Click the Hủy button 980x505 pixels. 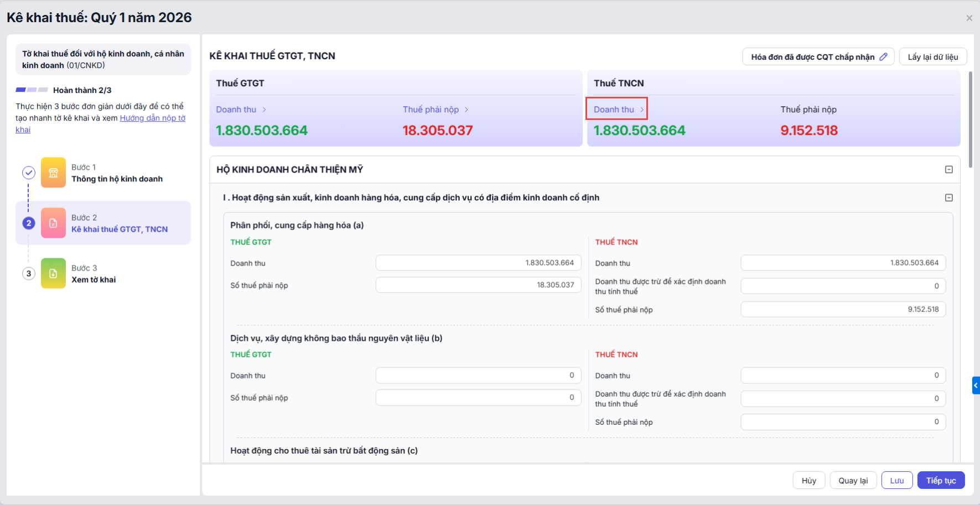809,480
